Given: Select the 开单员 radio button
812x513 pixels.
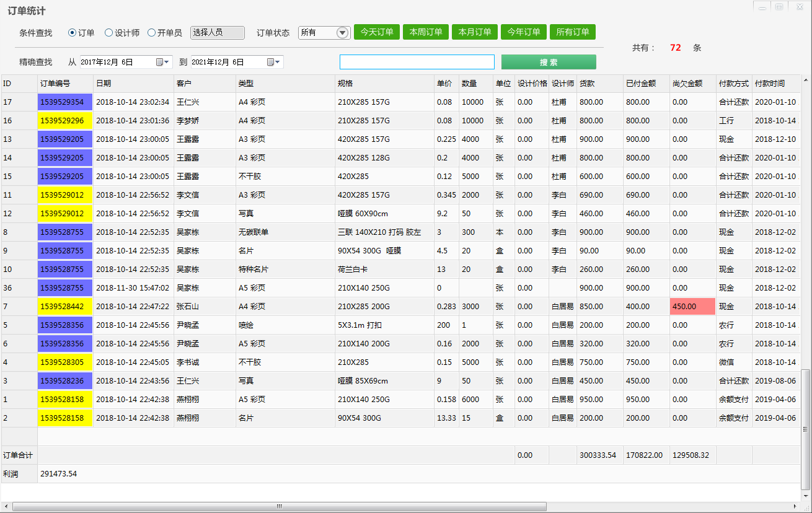Looking at the screenshot, I should pos(151,33).
